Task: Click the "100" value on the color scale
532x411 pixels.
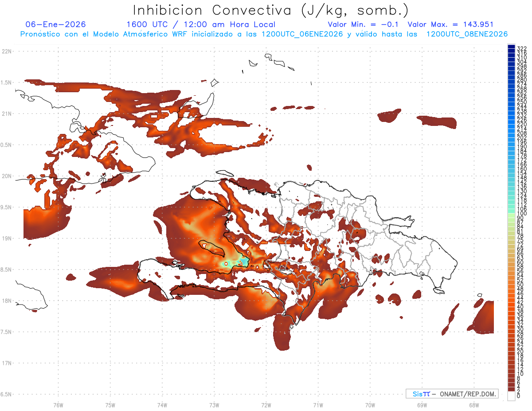Action: (x=521, y=213)
